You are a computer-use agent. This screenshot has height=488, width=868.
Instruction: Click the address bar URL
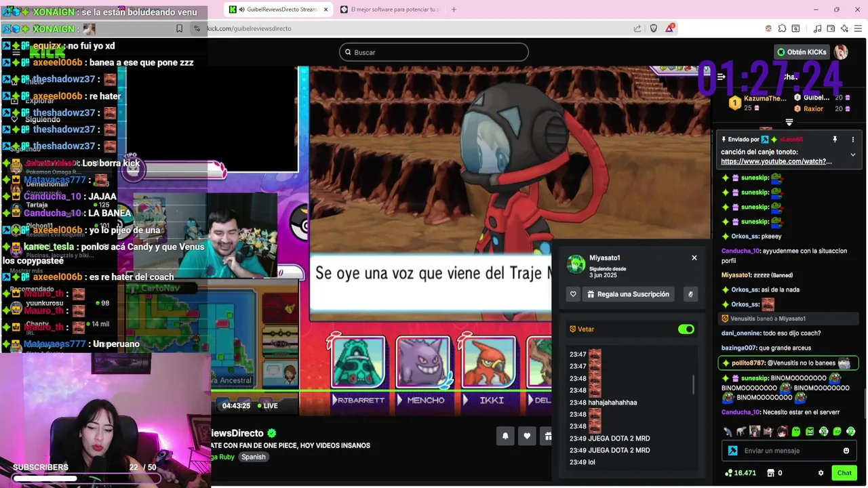tap(249, 28)
